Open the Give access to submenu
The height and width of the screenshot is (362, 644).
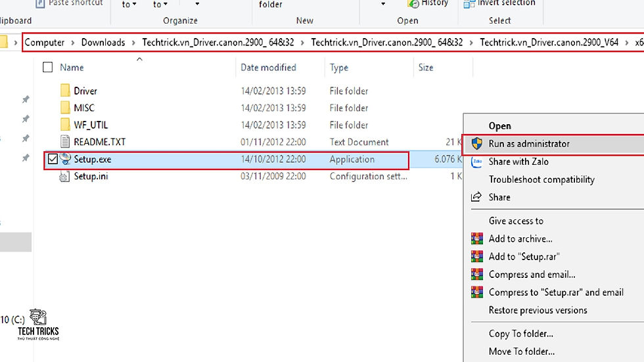(516, 221)
